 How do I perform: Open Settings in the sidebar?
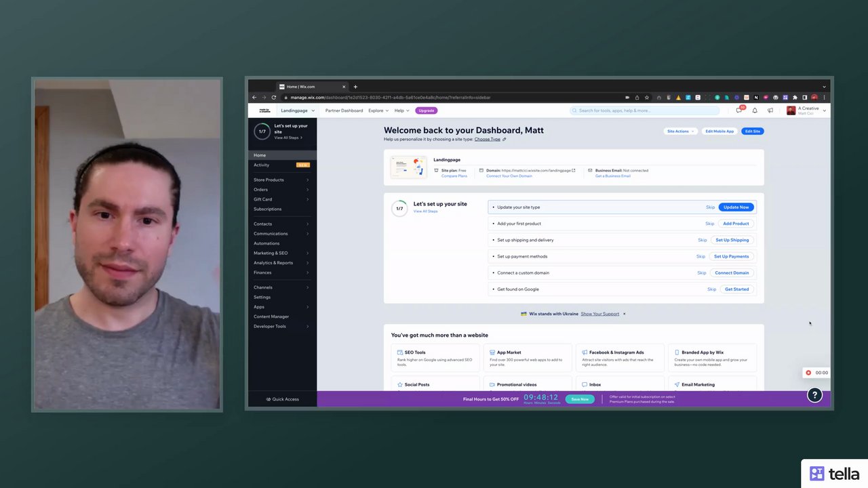pyautogui.click(x=262, y=297)
